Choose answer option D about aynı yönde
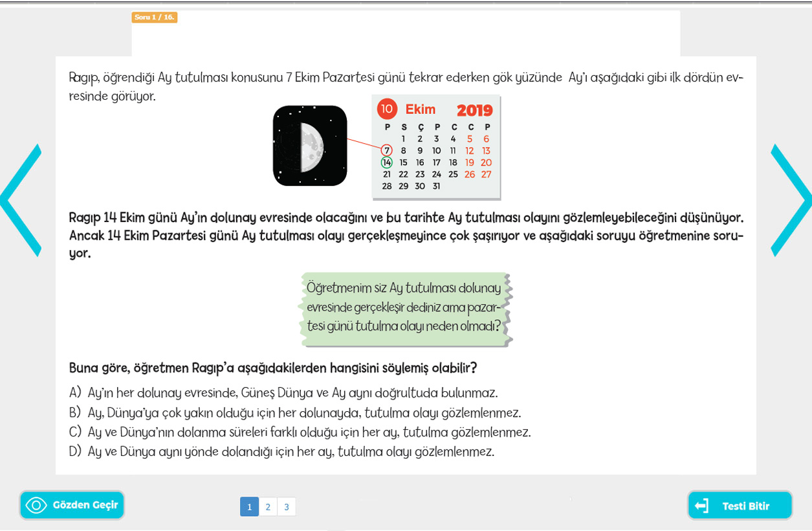812x531 pixels. [281, 451]
